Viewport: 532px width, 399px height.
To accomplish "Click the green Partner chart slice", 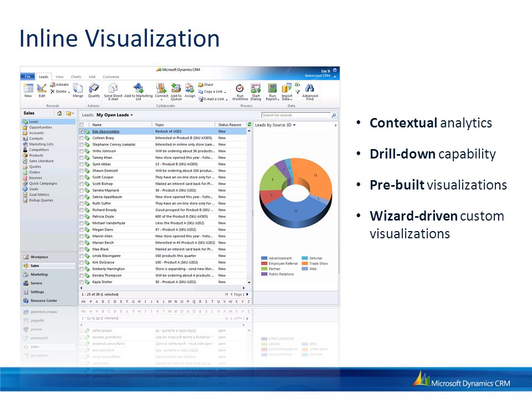I will click(273, 179).
